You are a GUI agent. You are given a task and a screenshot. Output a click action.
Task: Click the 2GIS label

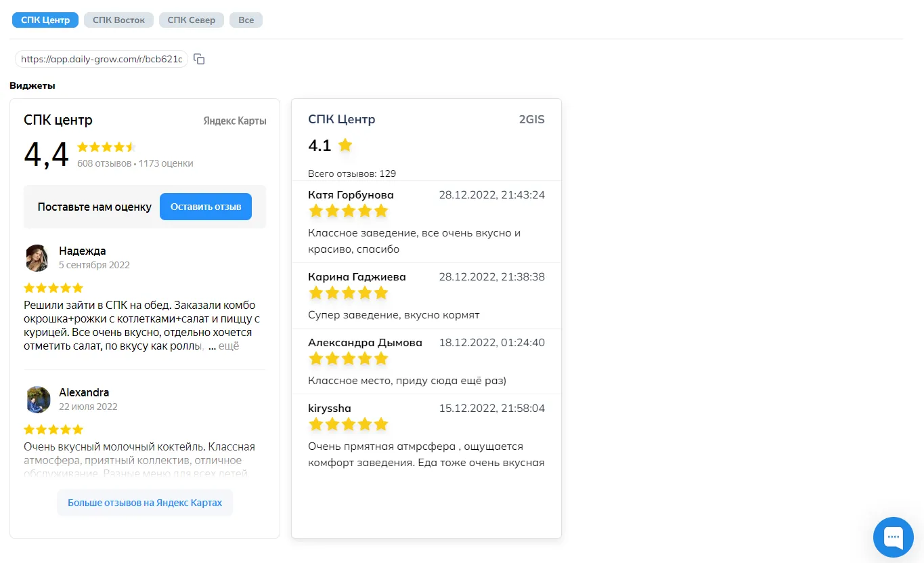pyautogui.click(x=532, y=120)
